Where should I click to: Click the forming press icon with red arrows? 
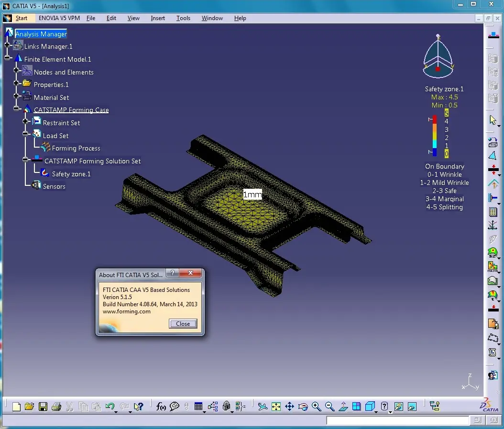(493, 169)
